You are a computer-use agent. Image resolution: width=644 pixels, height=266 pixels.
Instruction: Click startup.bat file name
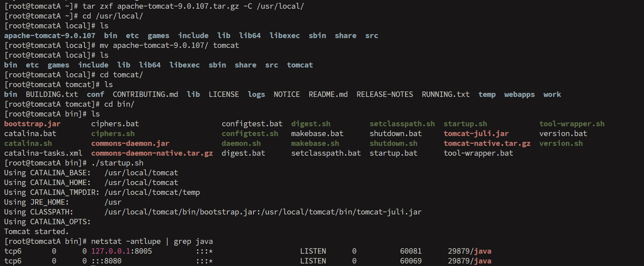[393, 153]
